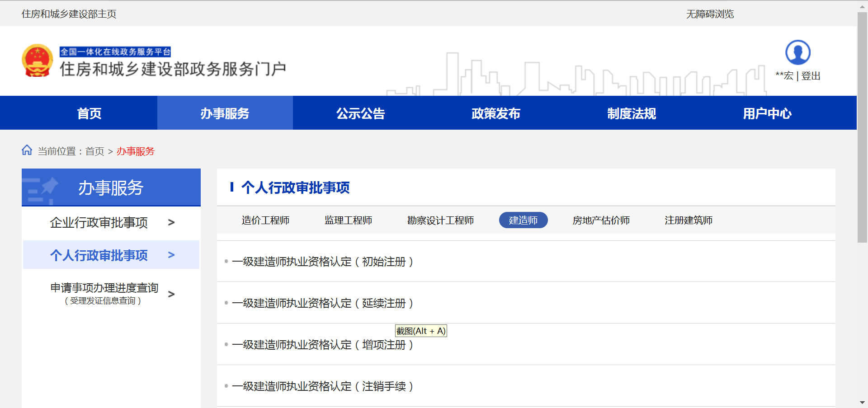Open 一级建造师执业资格认定（初始注册）
The height and width of the screenshot is (408, 868).
click(322, 262)
